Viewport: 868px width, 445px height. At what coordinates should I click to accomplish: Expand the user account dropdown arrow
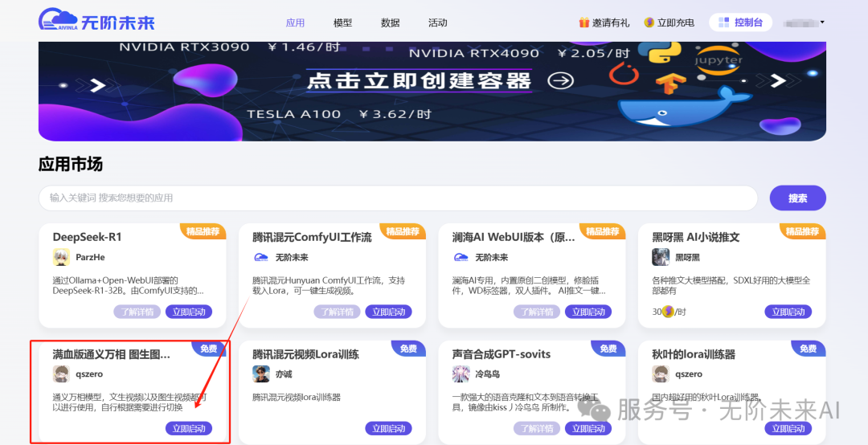pos(822,22)
